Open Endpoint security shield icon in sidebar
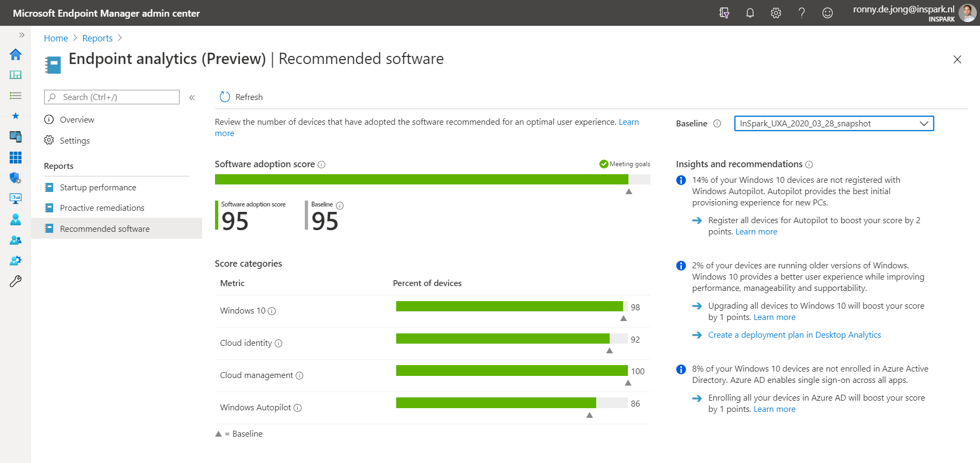This screenshot has height=463, width=980. (x=16, y=177)
